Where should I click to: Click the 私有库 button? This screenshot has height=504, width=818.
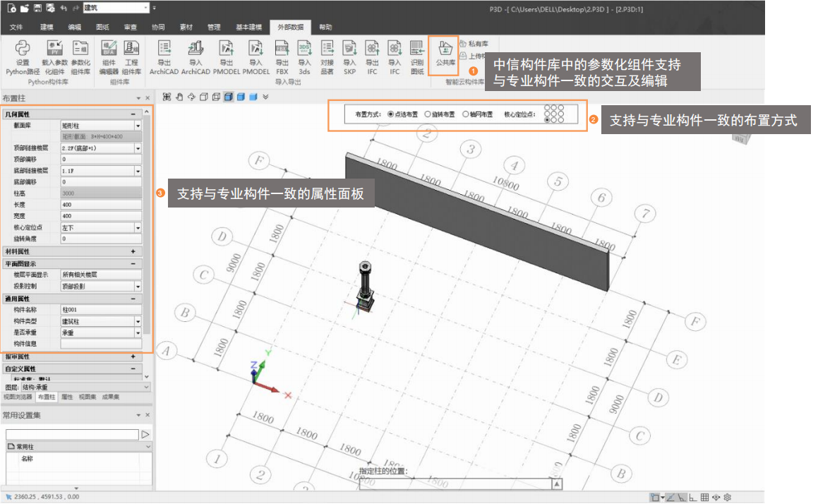point(473,44)
